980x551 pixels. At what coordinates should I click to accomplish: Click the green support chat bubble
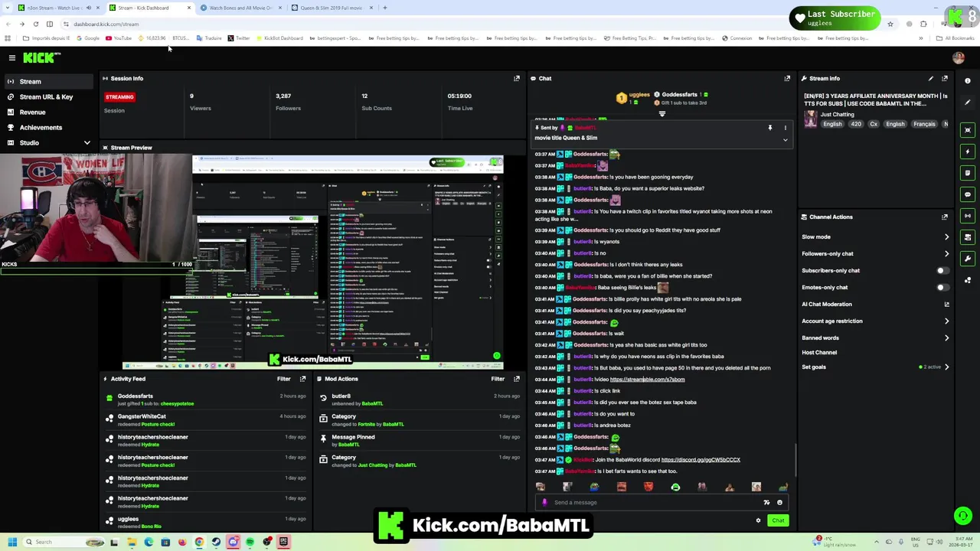(962, 516)
